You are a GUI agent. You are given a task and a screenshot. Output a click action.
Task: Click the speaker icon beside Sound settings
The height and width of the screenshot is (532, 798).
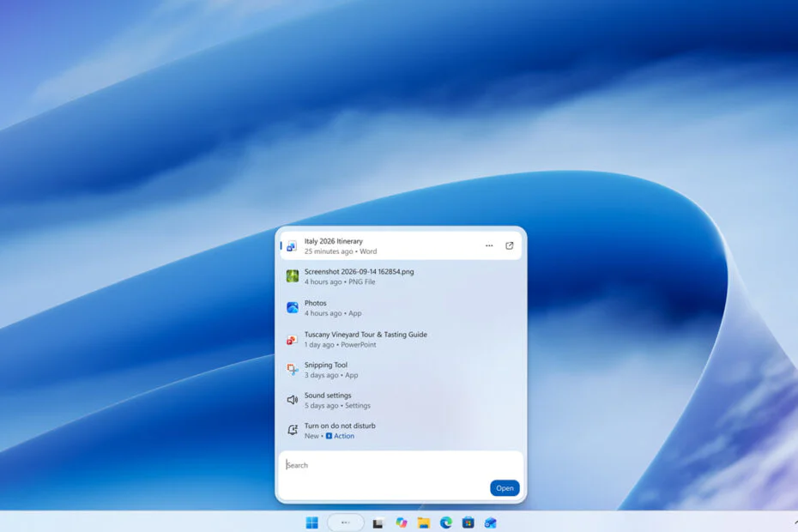[292, 400]
